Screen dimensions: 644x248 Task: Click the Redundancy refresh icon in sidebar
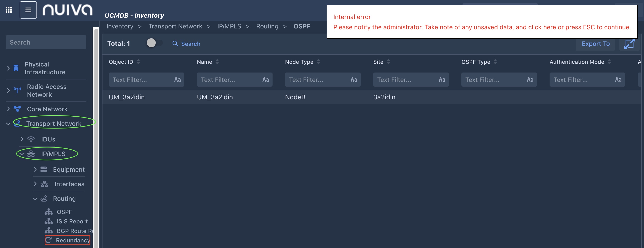49,240
